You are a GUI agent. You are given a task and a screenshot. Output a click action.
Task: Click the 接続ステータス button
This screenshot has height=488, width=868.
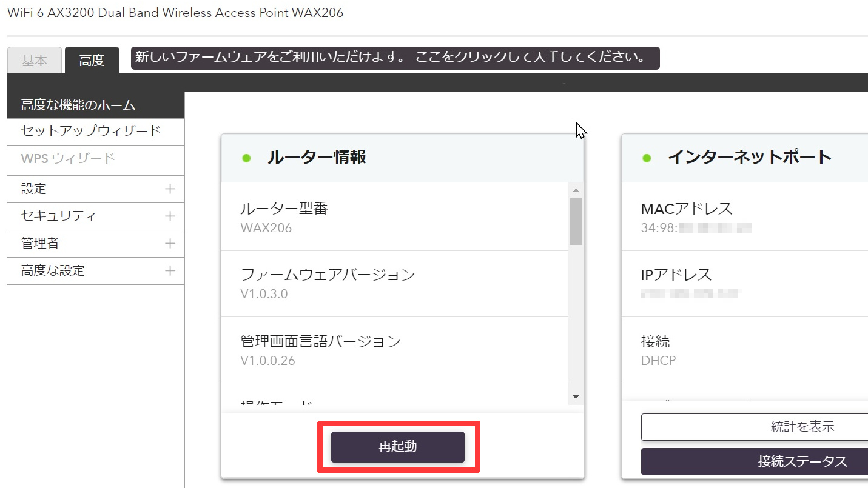click(755, 461)
